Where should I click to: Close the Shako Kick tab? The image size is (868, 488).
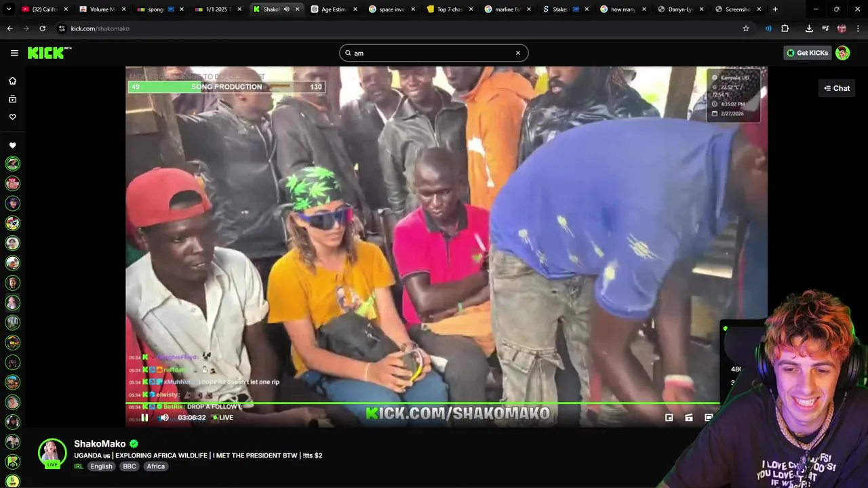click(x=297, y=9)
